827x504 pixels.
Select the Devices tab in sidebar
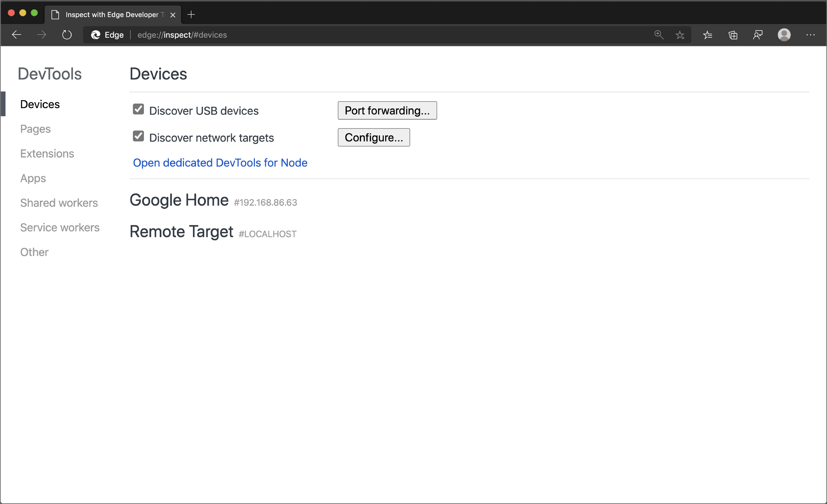coord(40,104)
